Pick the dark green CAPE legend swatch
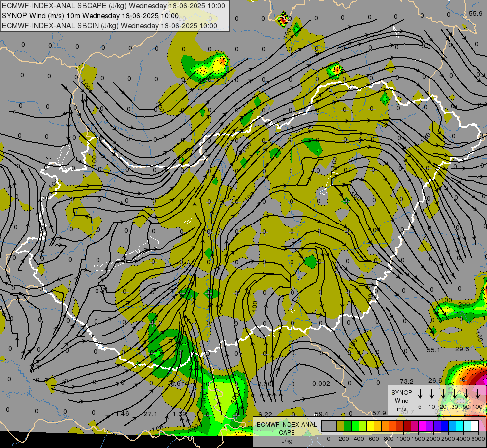This screenshot has height=448, width=487. coord(348,426)
